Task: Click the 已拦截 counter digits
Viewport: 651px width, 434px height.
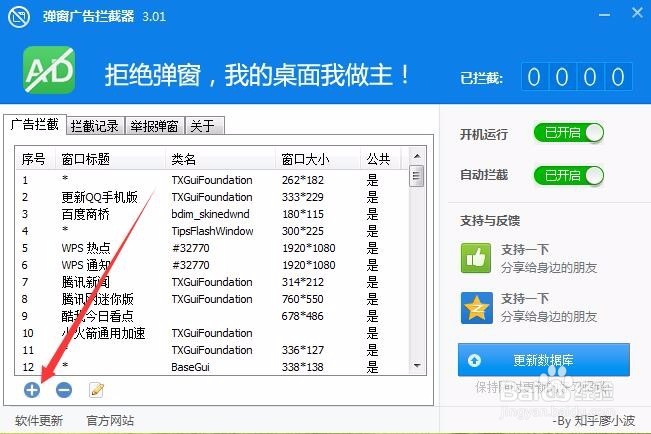Action: point(576,76)
